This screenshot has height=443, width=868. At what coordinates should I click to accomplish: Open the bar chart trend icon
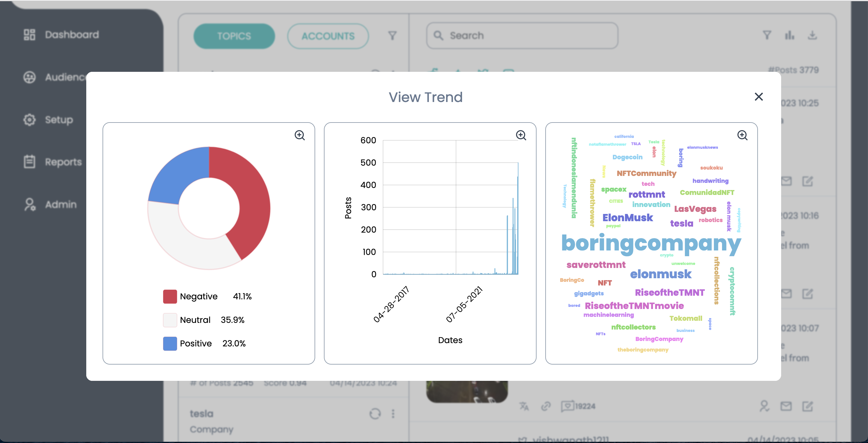[x=790, y=35]
